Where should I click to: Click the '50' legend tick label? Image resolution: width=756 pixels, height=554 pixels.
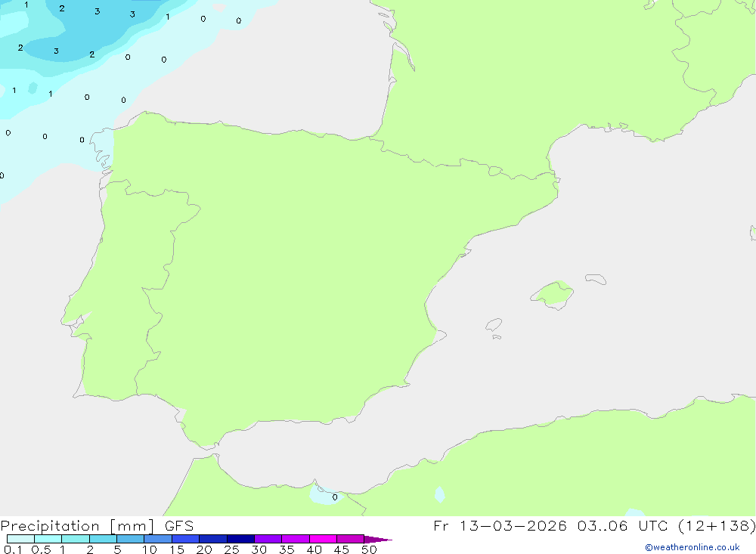click(x=369, y=549)
